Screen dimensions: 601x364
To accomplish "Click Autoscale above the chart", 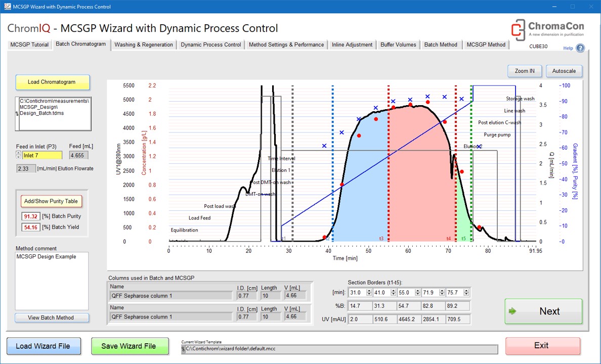I will (x=567, y=71).
